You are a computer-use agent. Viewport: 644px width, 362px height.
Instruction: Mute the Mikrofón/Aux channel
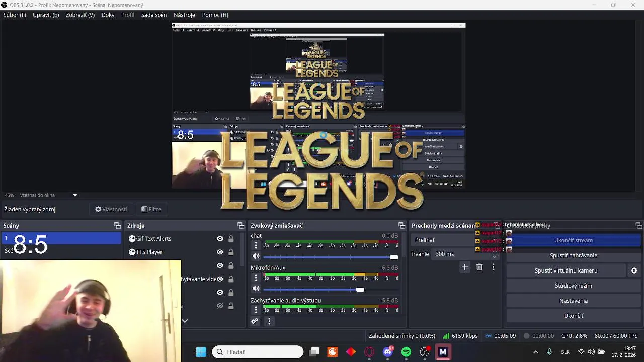[256, 289]
